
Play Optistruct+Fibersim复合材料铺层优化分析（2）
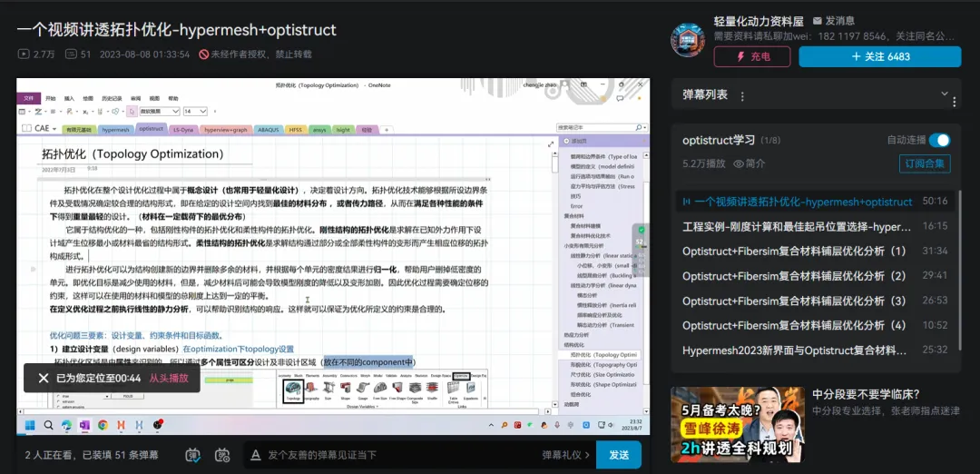click(x=816, y=276)
